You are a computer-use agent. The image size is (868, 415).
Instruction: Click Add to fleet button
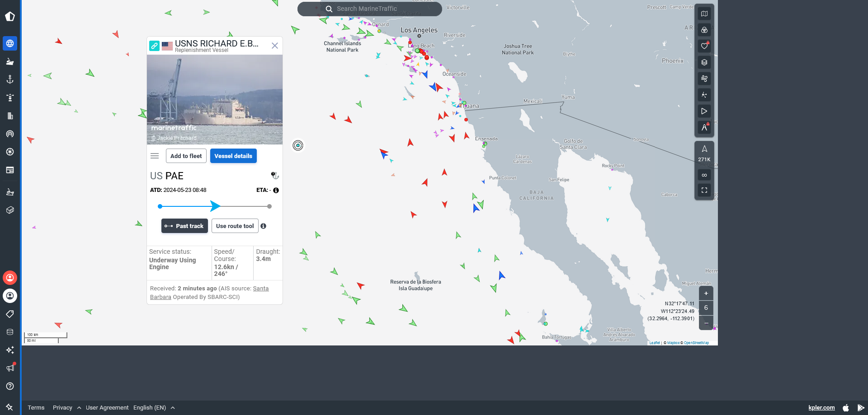point(186,156)
